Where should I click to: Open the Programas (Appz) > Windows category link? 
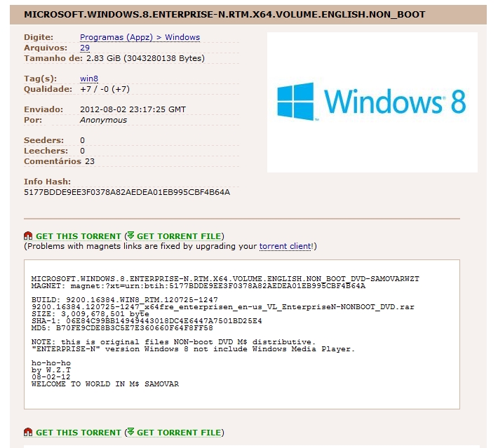click(140, 37)
